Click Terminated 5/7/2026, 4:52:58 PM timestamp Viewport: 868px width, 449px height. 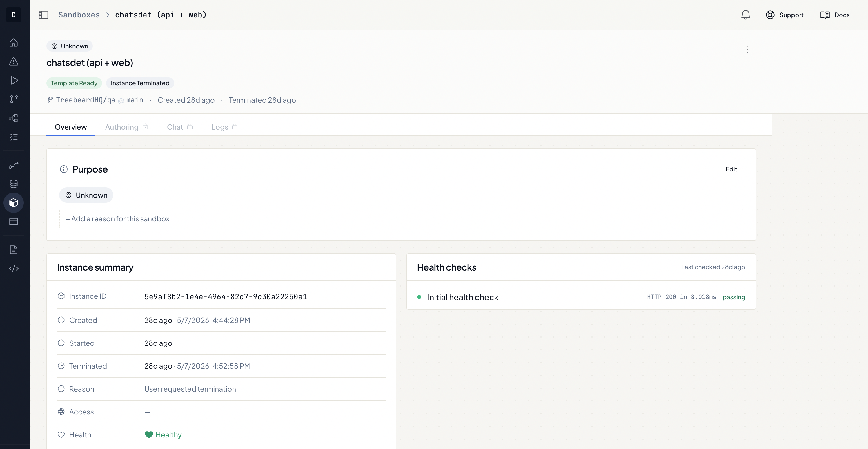[214, 366]
